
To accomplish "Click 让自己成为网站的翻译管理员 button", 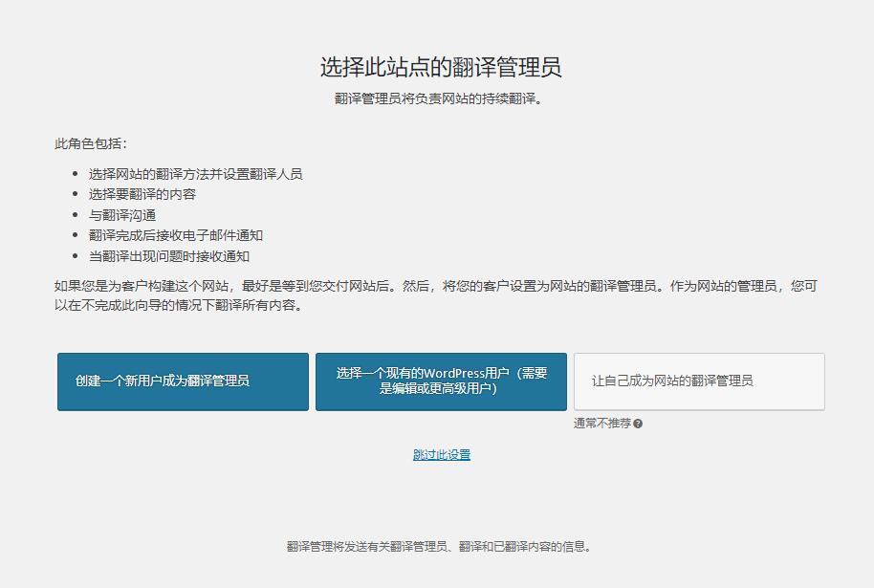I will click(x=699, y=381).
